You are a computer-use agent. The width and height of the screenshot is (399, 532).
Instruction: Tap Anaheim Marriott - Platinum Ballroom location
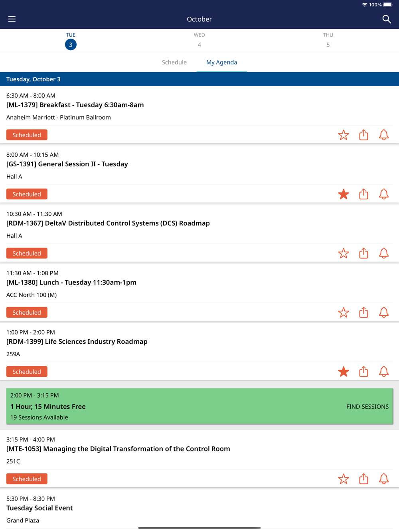(59, 117)
